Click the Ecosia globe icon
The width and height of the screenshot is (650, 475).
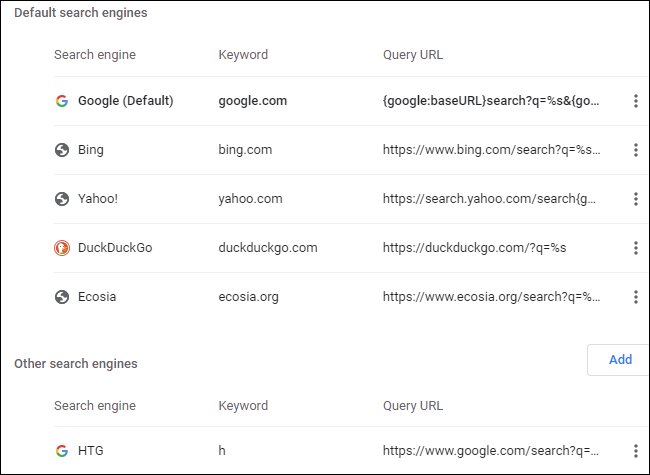[x=62, y=297]
